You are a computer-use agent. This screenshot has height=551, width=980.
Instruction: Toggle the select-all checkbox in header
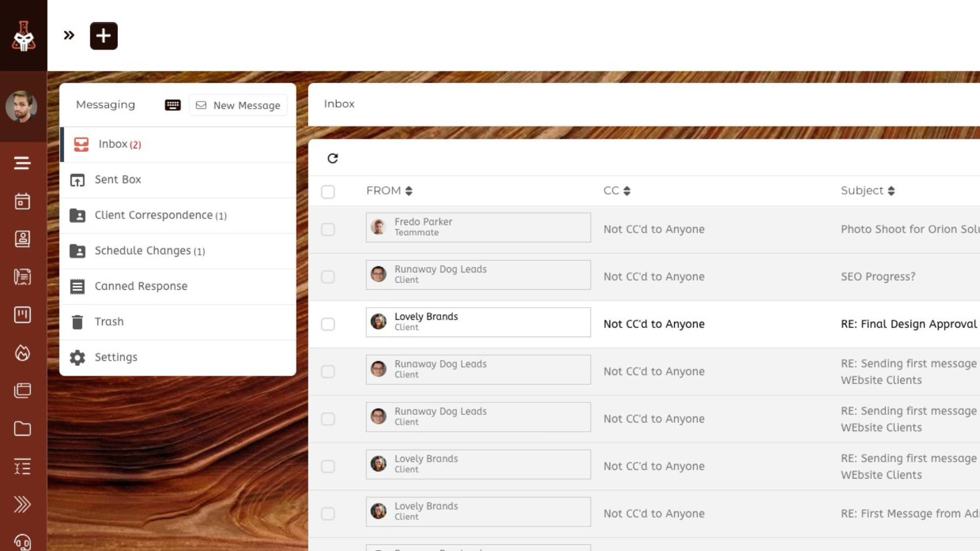click(328, 192)
